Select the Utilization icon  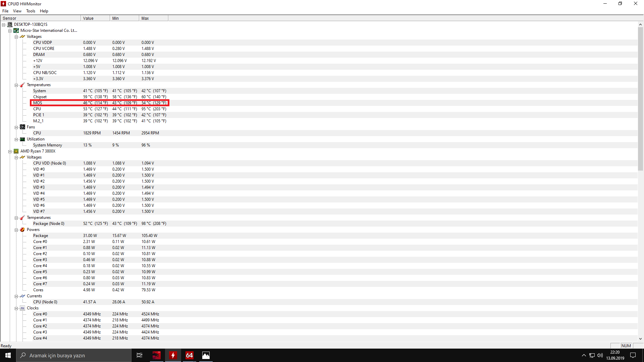click(x=22, y=139)
